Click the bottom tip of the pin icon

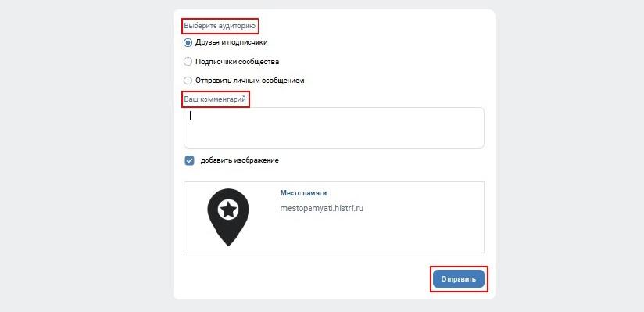point(228,244)
